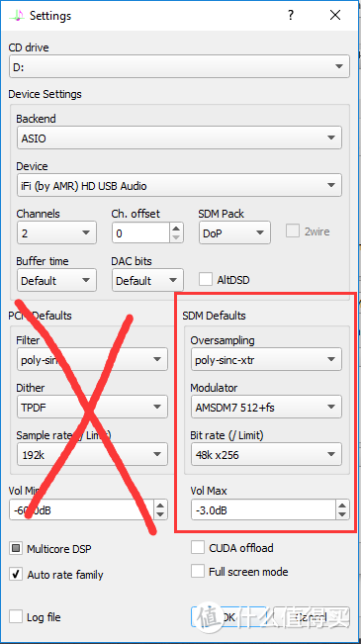The height and width of the screenshot is (644, 361).
Task: Open the Modulator AMSDM7 dropdown
Action: pyautogui.click(x=266, y=407)
